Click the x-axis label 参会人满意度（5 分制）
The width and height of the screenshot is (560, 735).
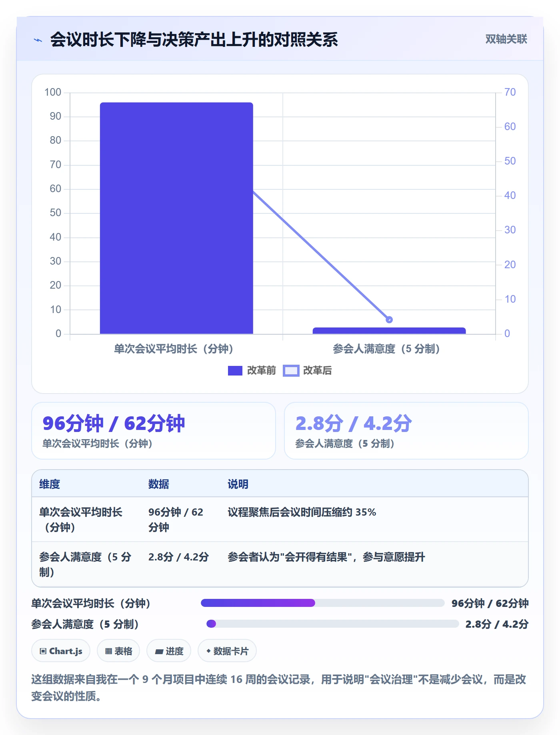[386, 349]
